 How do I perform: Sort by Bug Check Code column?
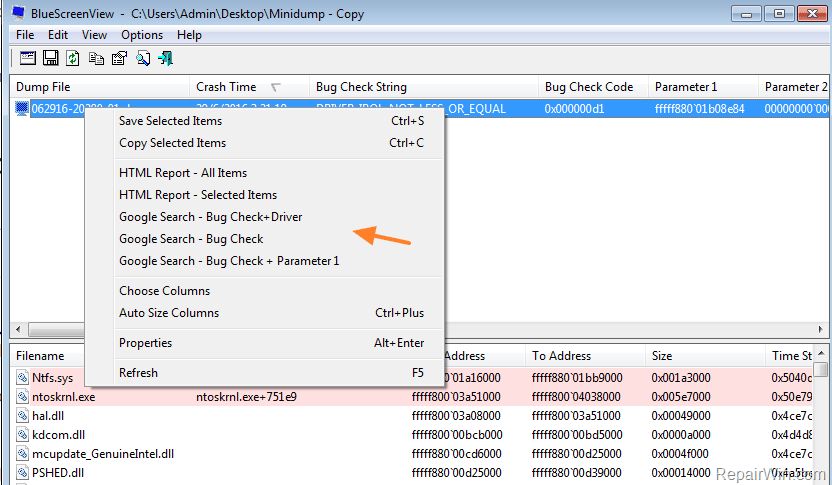pos(589,87)
